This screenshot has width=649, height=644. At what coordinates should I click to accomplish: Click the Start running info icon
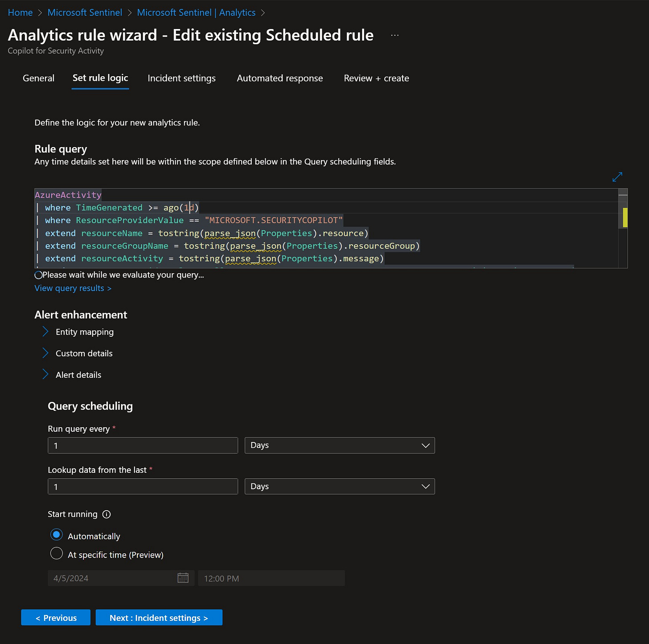pos(106,514)
